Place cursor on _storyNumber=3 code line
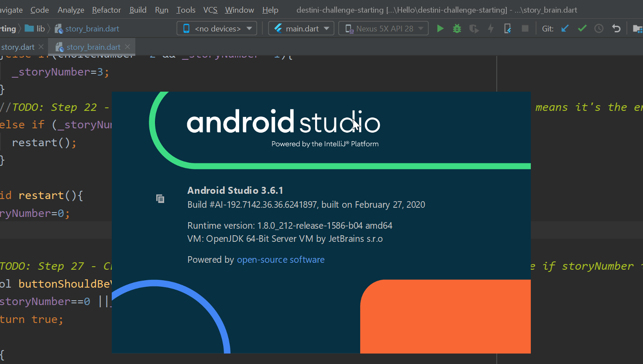 tap(60, 72)
